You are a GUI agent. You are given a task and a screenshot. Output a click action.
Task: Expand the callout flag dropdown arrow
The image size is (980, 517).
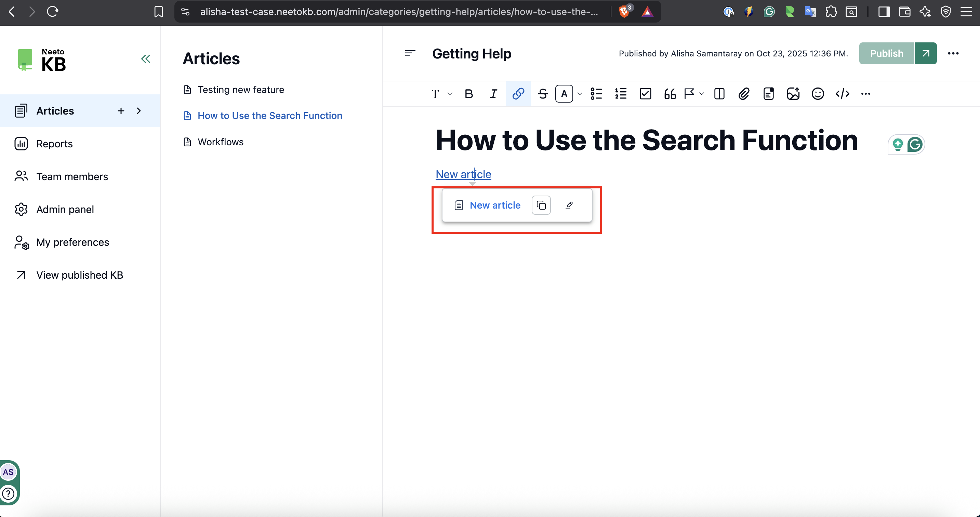[x=702, y=94]
